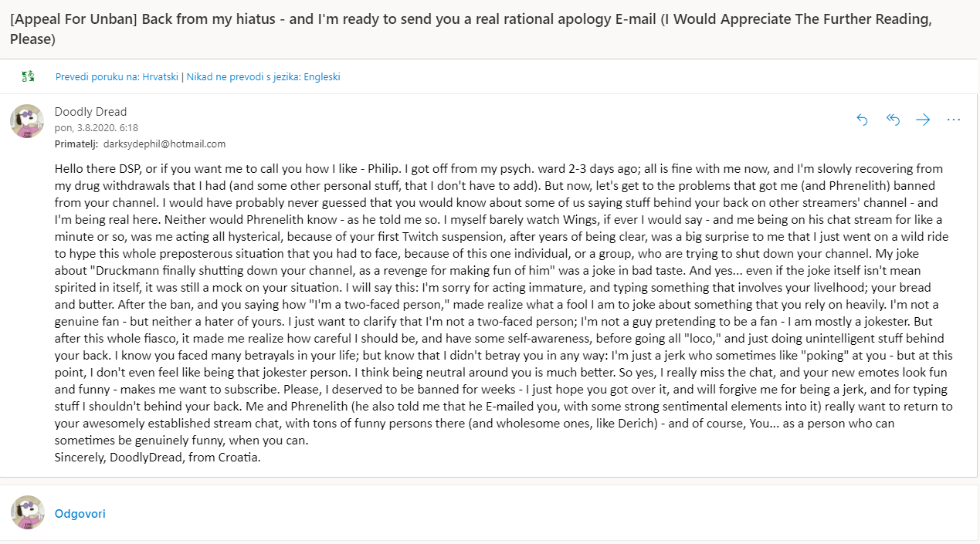Click the avatar next to Odgovori
The image size is (980, 544).
tap(27, 512)
